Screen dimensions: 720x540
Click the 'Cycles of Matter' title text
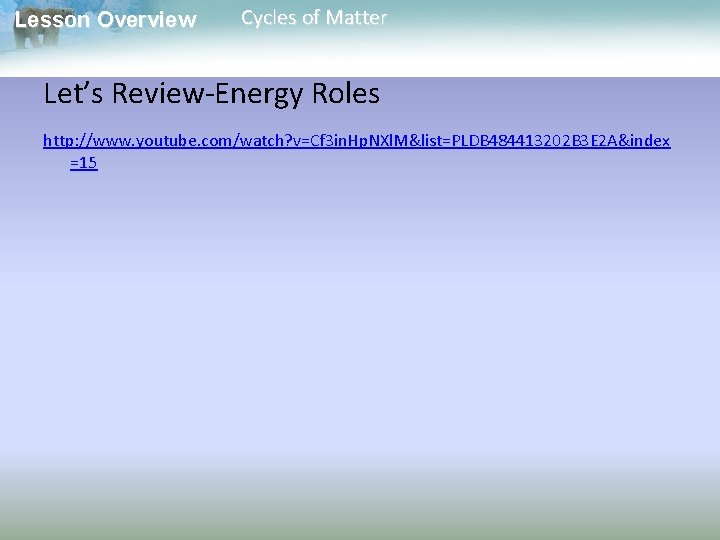[x=314, y=18]
